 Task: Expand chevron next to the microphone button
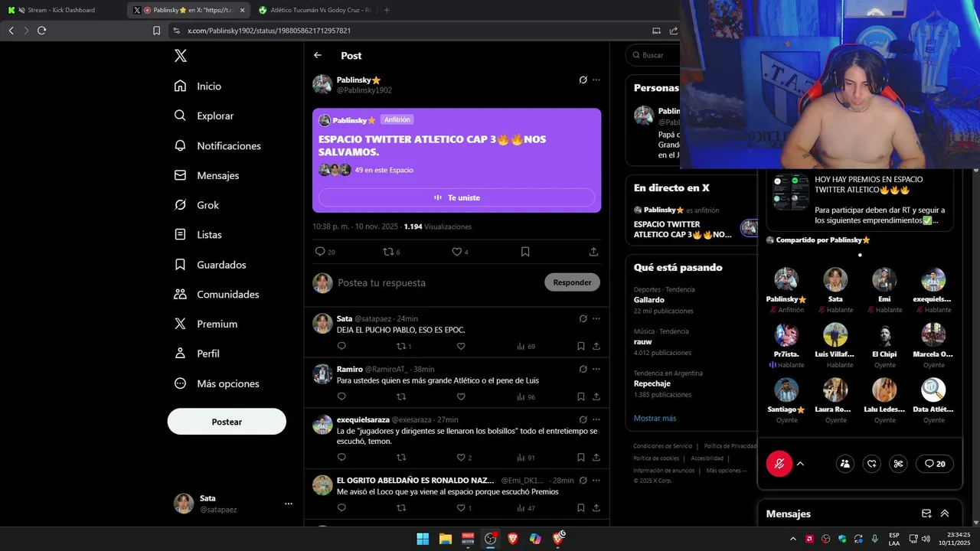pos(800,464)
